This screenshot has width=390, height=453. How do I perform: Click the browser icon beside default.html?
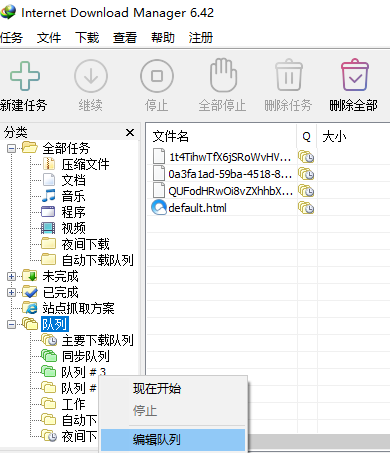[159, 208]
